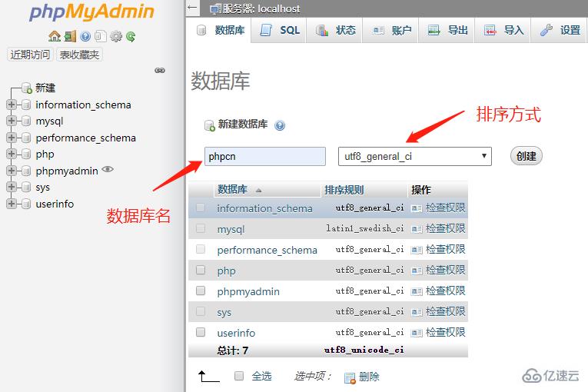Focus the database name field containing phpcn
The image size is (588, 392).
[x=265, y=157]
